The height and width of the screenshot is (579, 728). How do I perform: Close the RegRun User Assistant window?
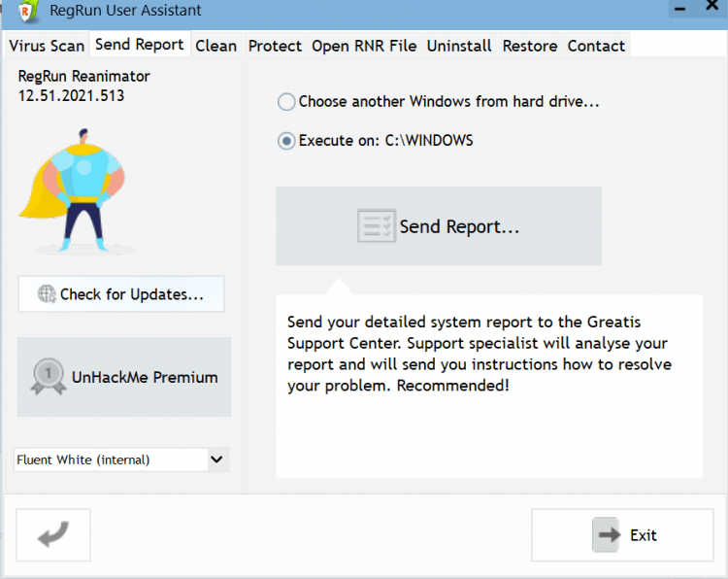pos(711,7)
